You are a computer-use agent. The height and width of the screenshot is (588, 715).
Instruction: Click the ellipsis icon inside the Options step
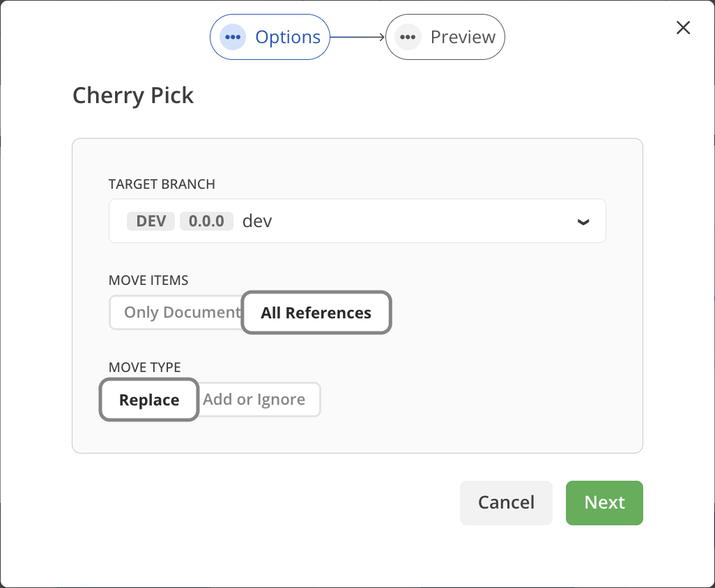tap(233, 37)
